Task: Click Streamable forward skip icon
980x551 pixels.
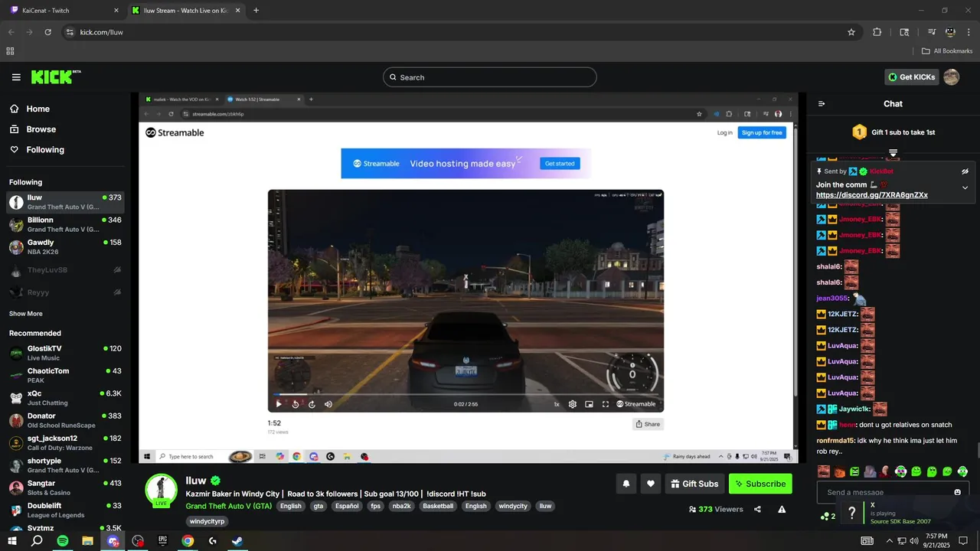Action: tap(312, 404)
